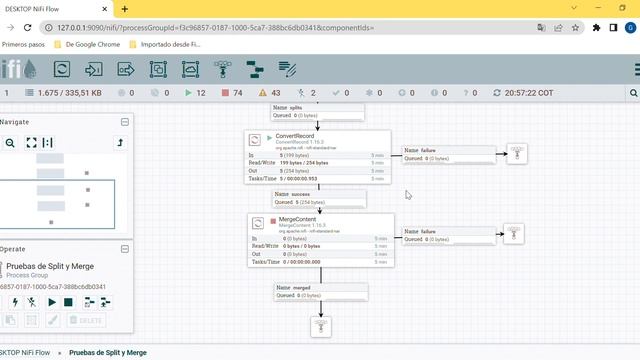
Task: Click the NiFi Flow breadcrumb link
Action: click(25, 353)
